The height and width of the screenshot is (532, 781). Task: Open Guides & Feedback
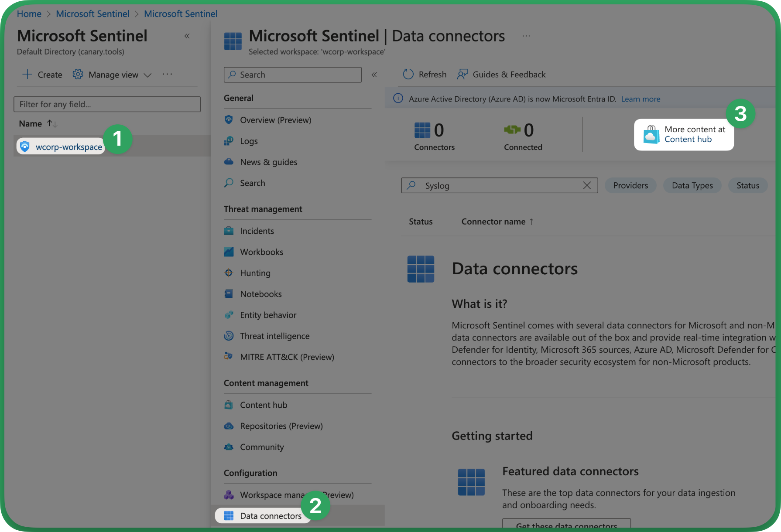pyautogui.click(x=501, y=74)
